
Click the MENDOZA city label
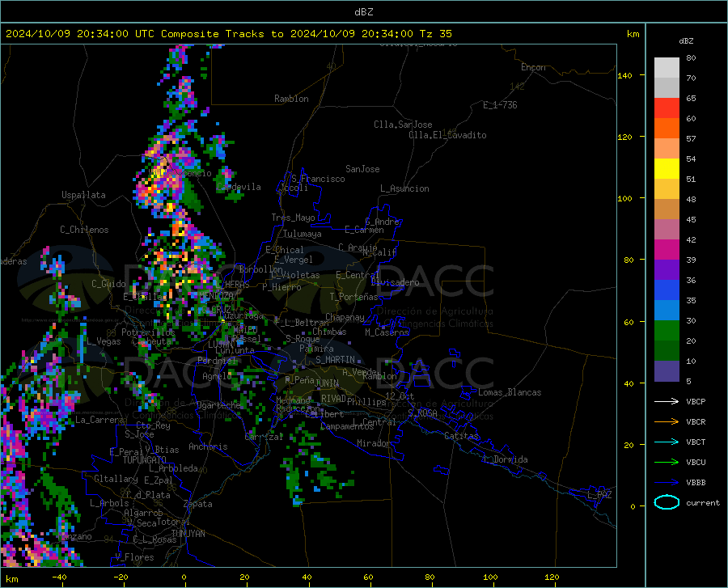(x=215, y=295)
